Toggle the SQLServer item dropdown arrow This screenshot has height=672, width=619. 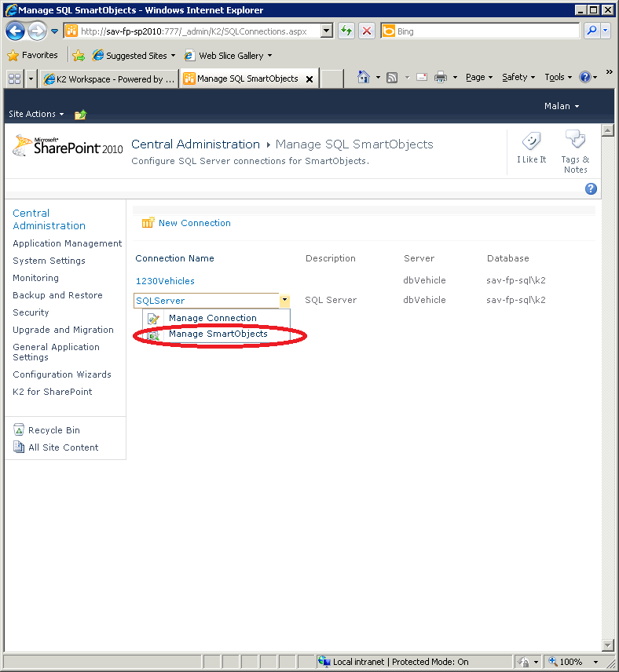click(x=284, y=301)
